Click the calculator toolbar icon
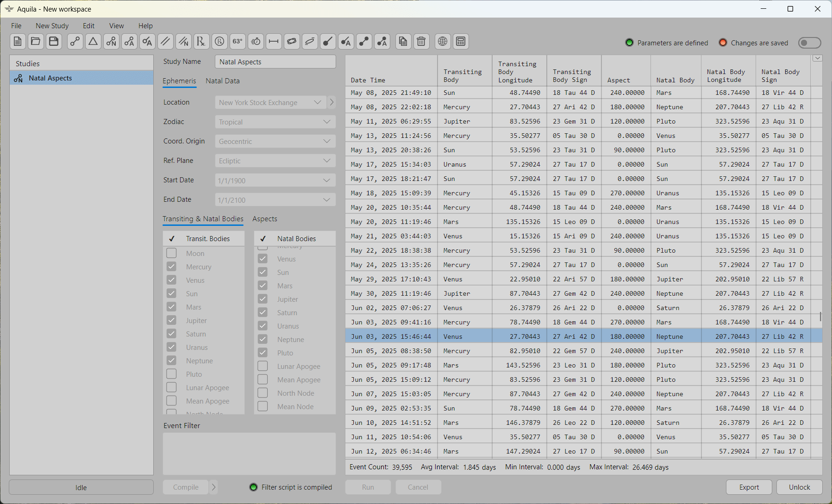The height and width of the screenshot is (504, 832). 461,42
